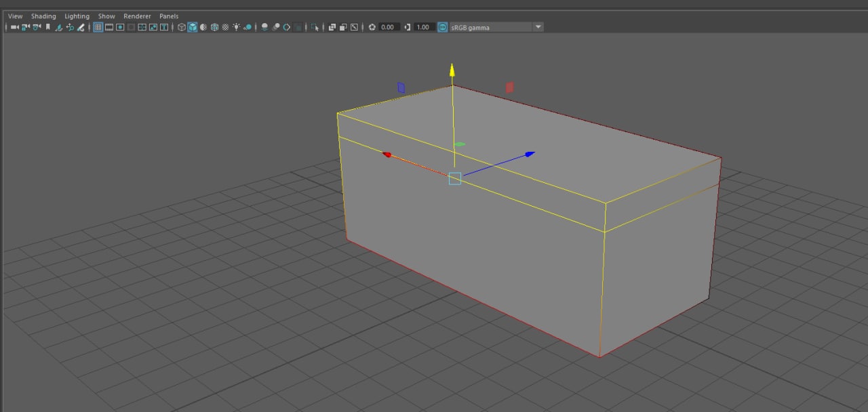Toggle Multisample Anti-aliasing icon
Viewport: 868px width, 412px height.
point(287,27)
